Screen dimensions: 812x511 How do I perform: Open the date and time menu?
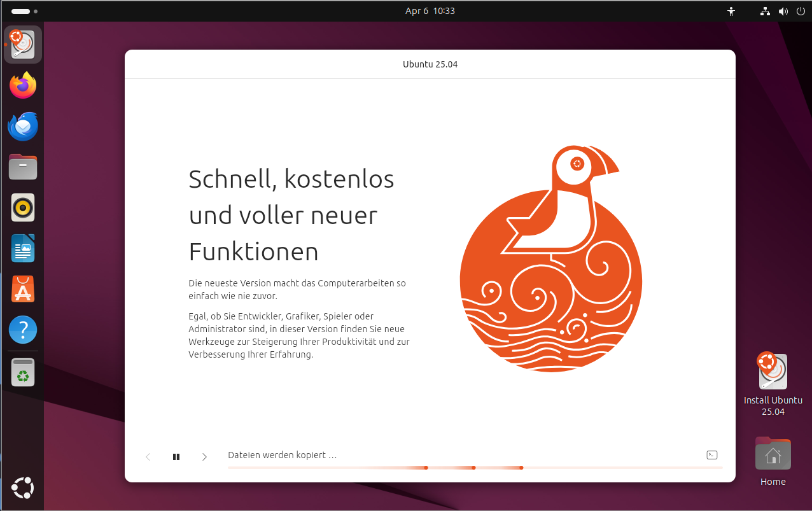[x=430, y=11]
